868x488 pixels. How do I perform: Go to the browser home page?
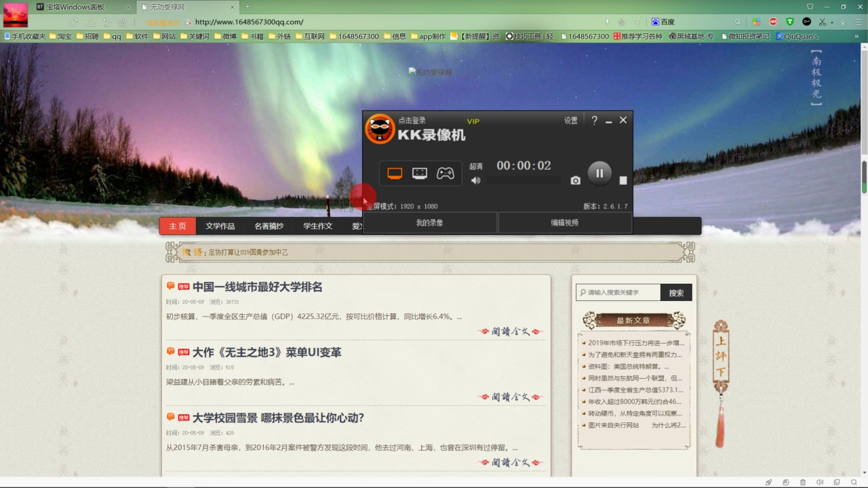(x=90, y=22)
